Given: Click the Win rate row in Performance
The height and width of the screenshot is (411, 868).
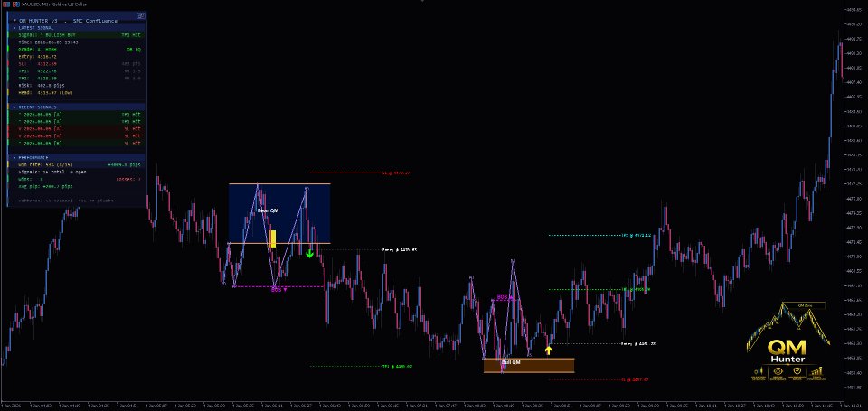Looking at the screenshot, I should pos(77,164).
